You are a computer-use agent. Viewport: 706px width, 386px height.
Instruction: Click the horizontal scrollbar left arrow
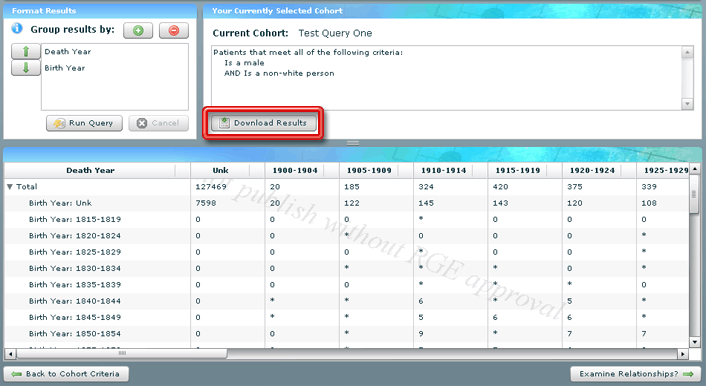10,354
